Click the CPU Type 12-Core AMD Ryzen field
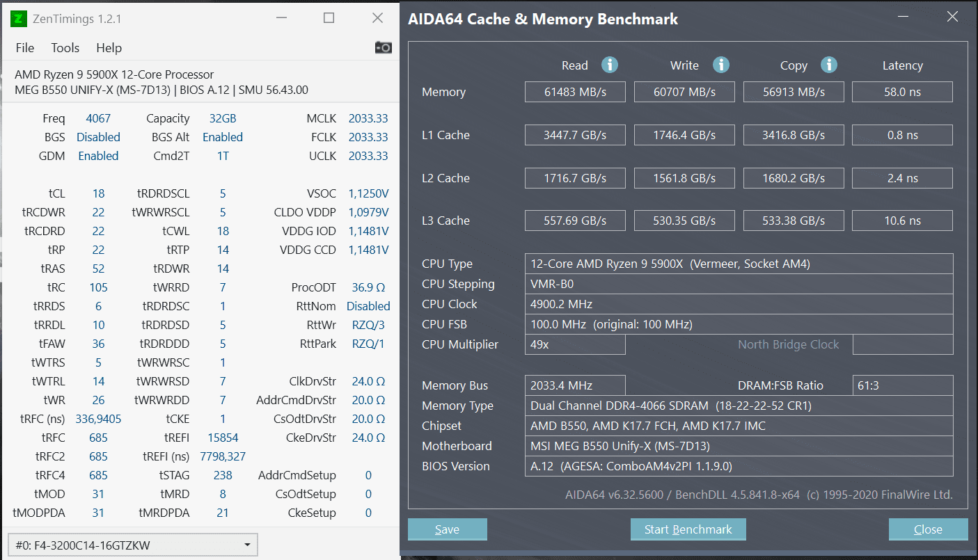 pyautogui.click(x=739, y=264)
